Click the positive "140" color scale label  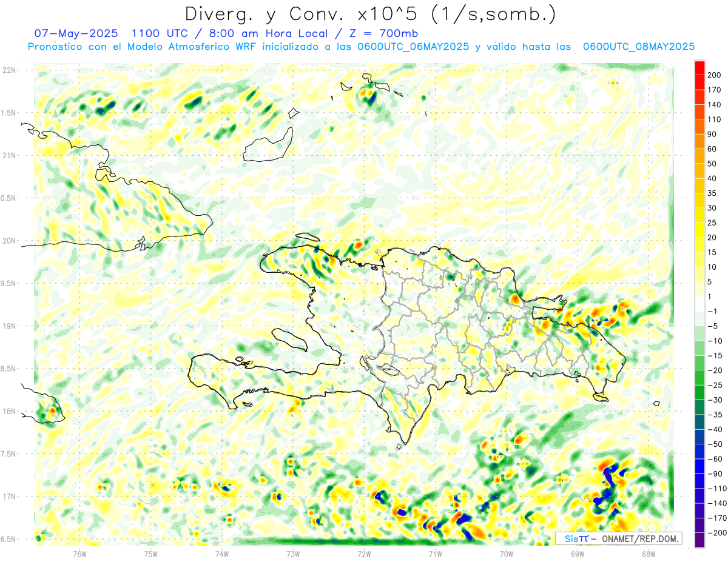pos(715,105)
